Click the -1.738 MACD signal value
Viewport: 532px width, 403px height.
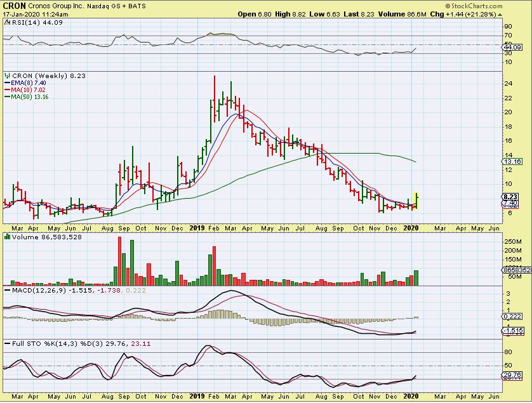[109, 291]
